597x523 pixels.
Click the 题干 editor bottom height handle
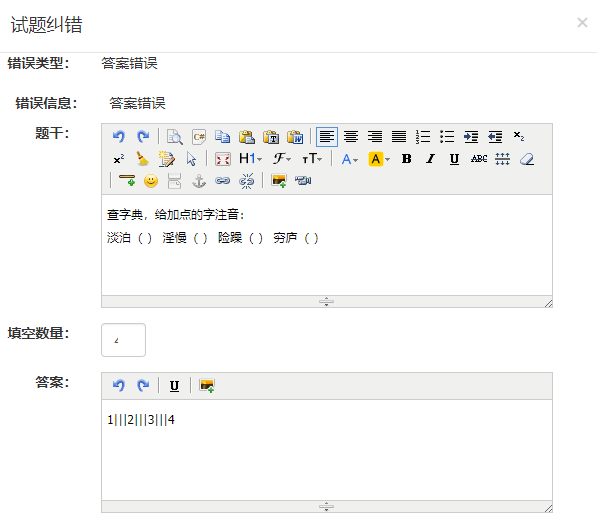coord(326,301)
